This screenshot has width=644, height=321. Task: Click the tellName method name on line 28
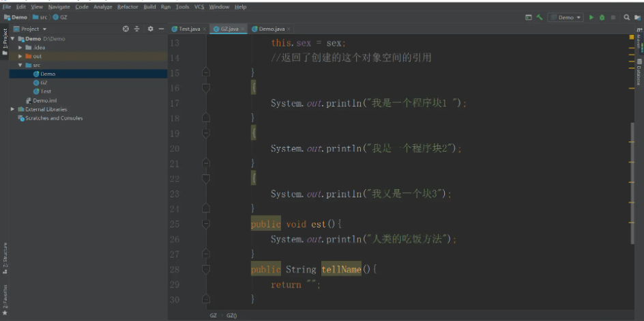pyautogui.click(x=341, y=269)
